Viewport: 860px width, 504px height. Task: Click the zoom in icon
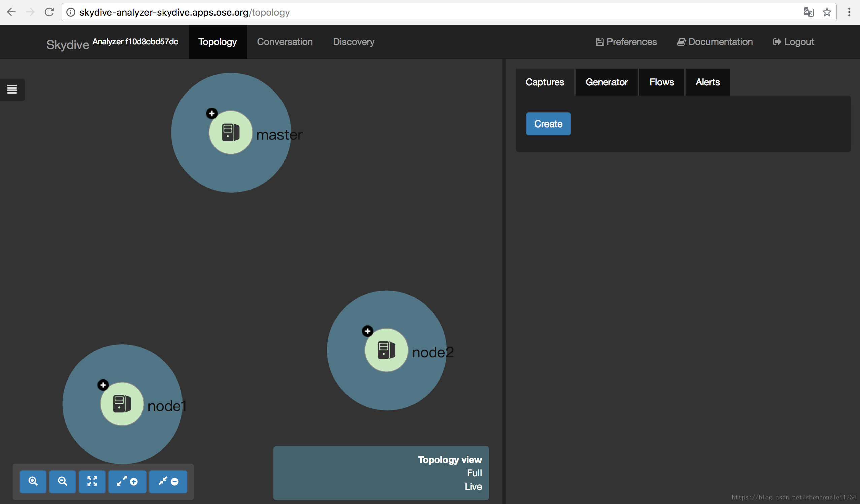[x=34, y=481]
